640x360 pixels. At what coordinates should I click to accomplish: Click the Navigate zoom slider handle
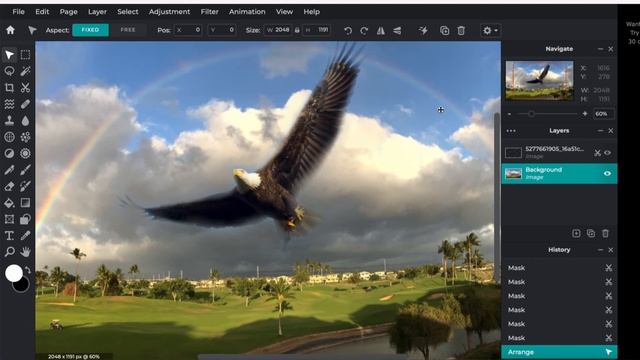click(531, 114)
